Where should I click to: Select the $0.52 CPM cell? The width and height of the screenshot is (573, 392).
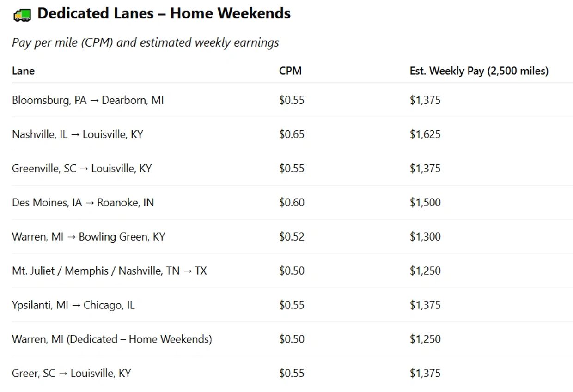click(x=292, y=237)
